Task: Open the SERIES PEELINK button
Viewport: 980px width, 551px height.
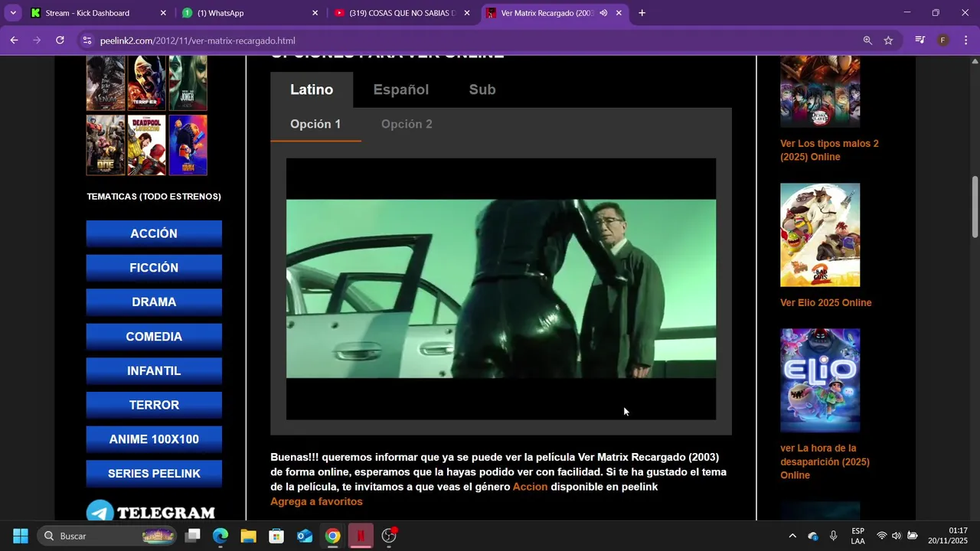Action: tap(154, 474)
